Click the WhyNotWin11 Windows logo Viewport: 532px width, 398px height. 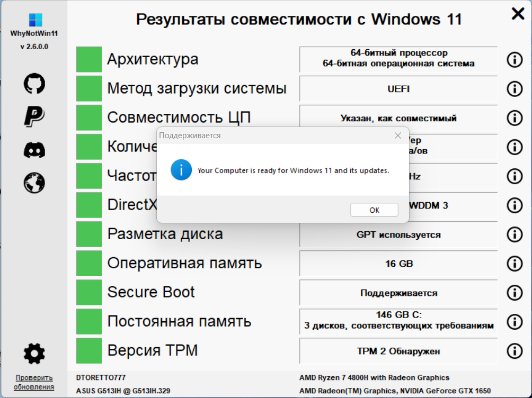[x=36, y=20]
